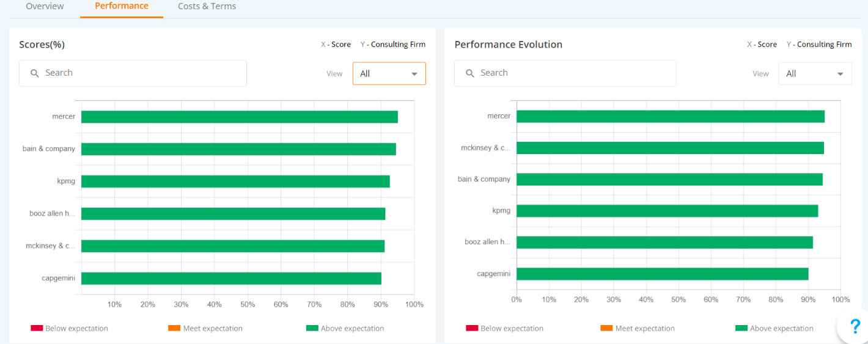Click the 0% axis label in Performance Evolution
The width and height of the screenshot is (868, 344).
(x=517, y=300)
